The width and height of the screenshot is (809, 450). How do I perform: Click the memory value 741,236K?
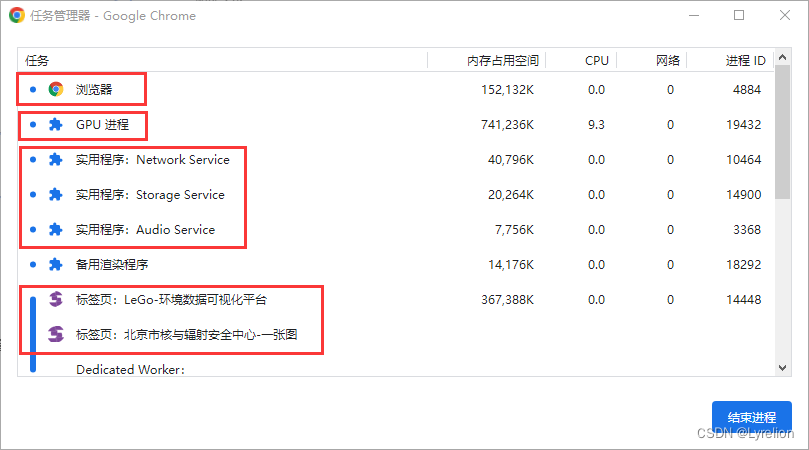pos(508,125)
